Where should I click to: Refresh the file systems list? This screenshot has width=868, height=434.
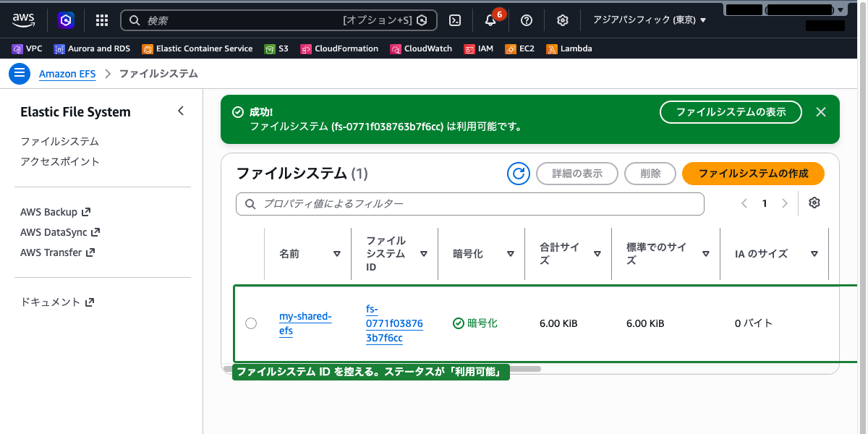(519, 174)
